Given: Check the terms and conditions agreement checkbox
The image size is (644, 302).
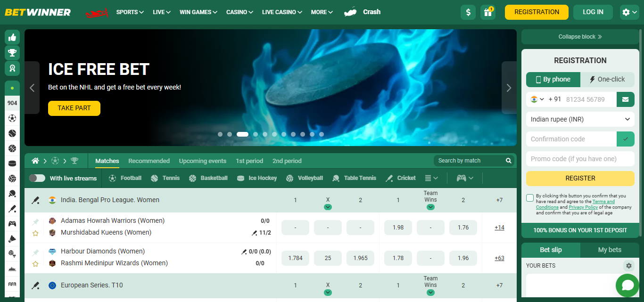Looking at the screenshot, I should click(530, 198).
